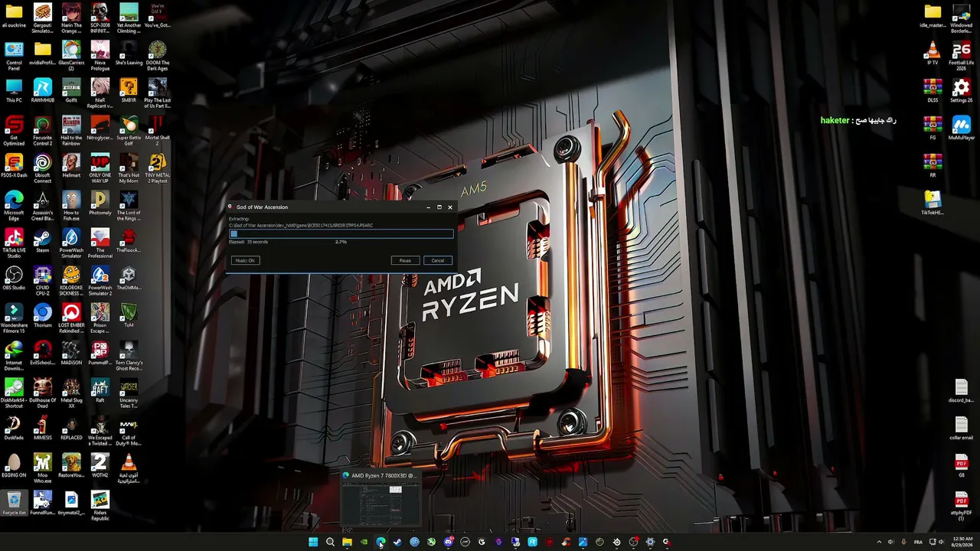This screenshot has width=980, height=551.
Task: Open the Recycle Bin
Action: pos(14,504)
